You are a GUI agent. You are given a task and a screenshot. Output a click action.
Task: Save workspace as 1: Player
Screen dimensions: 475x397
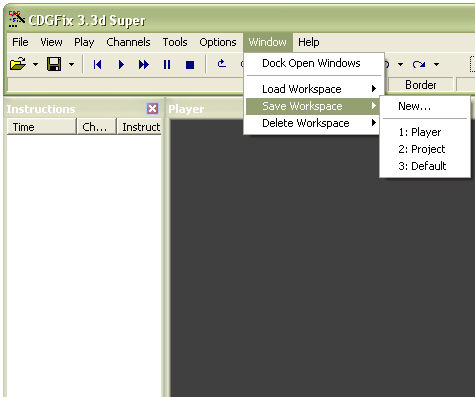425,132
